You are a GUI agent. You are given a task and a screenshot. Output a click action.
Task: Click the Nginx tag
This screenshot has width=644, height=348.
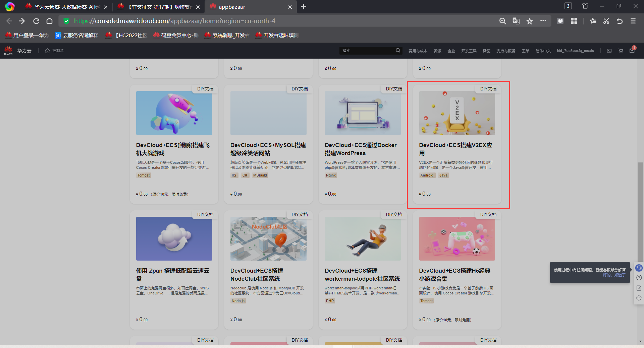click(x=331, y=175)
